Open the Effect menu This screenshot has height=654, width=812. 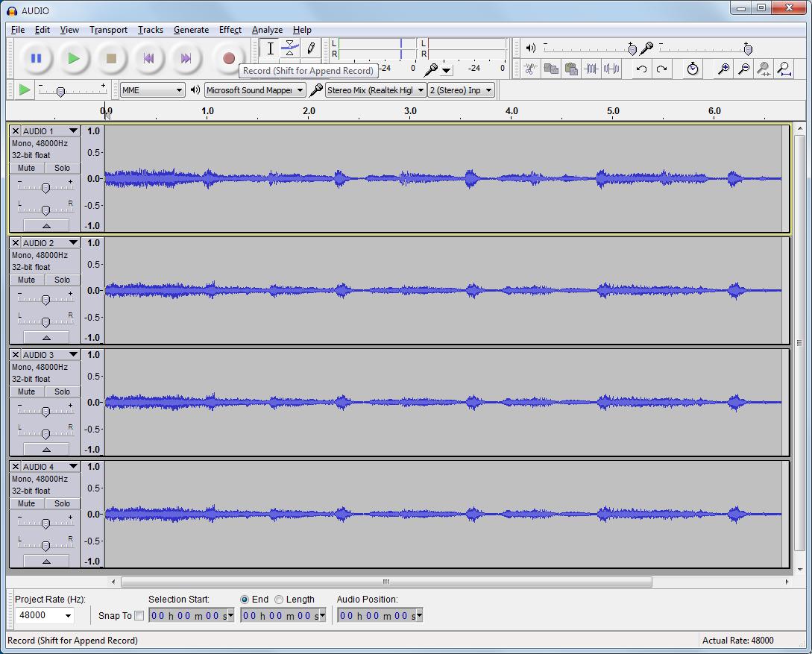pyautogui.click(x=230, y=30)
